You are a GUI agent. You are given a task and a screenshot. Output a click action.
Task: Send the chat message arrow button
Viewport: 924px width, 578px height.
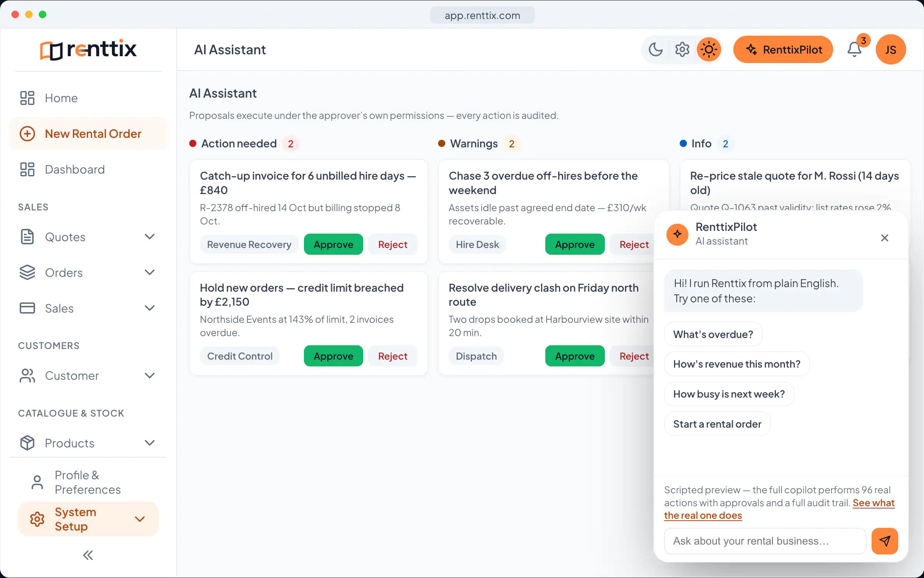pyautogui.click(x=884, y=541)
